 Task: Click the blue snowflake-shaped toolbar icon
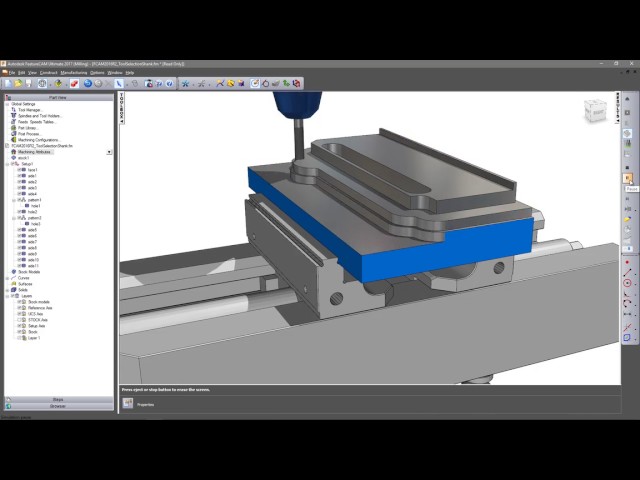pyautogui.click(x=186, y=83)
